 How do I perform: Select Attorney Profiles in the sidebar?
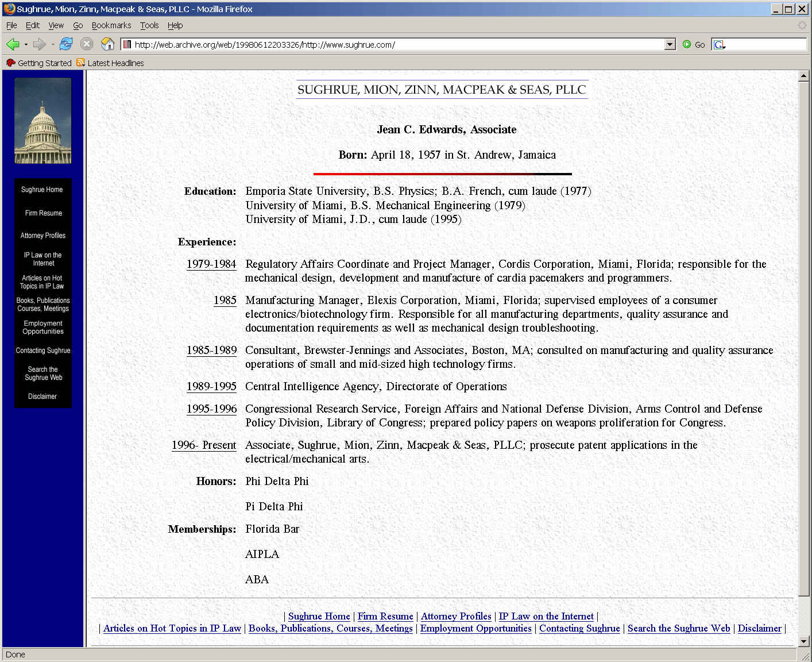click(x=43, y=236)
